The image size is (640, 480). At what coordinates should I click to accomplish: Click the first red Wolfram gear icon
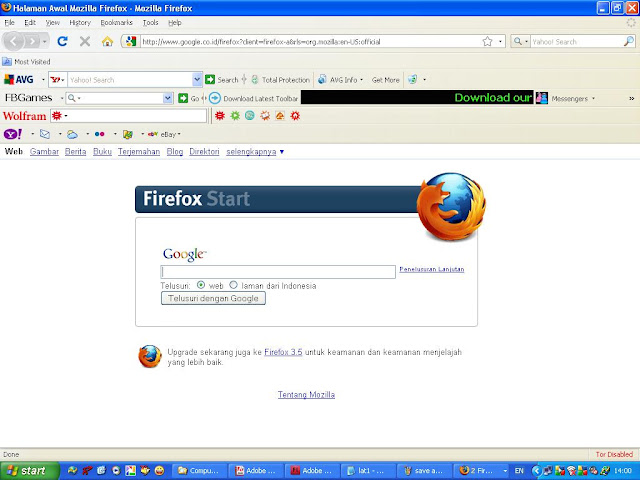[x=220, y=116]
